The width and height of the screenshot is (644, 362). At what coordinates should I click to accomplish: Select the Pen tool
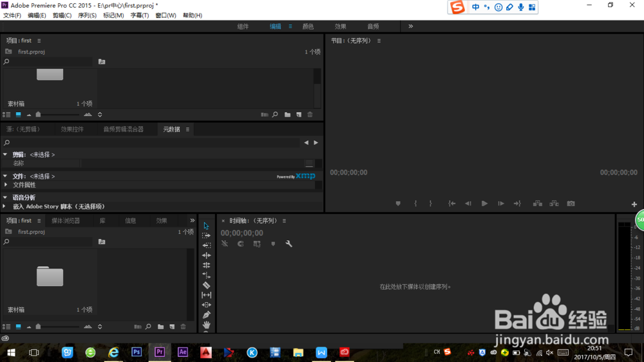pos(206,315)
